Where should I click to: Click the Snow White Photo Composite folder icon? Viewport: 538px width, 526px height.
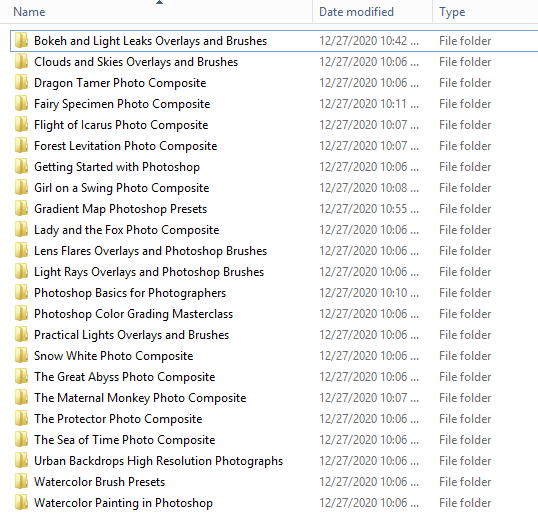pyautogui.click(x=21, y=355)
